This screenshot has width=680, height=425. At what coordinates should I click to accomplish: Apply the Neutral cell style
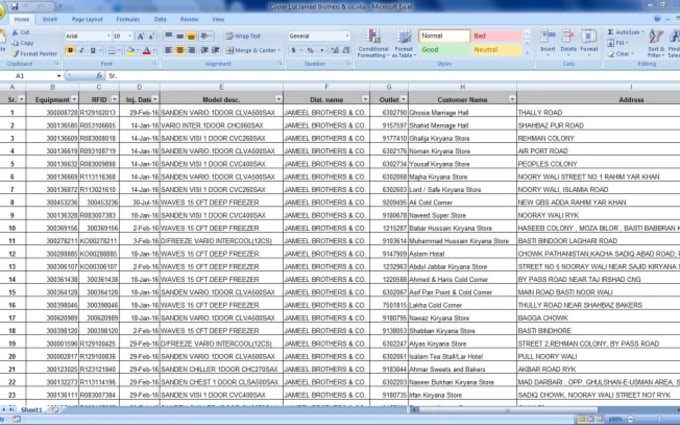pos(497,50)
